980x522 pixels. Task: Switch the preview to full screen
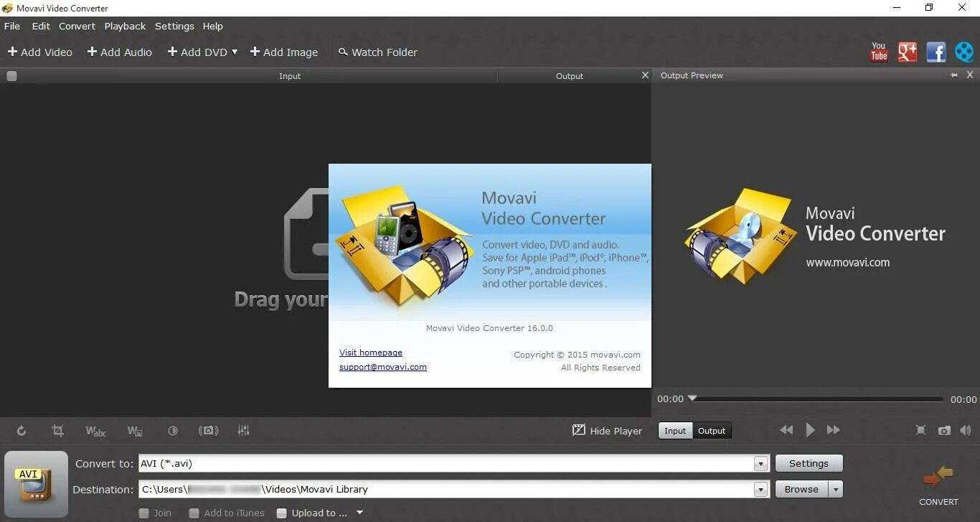click(921, 430)
